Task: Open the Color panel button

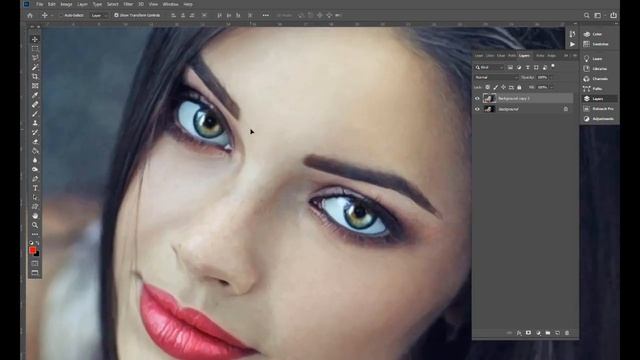Action: tap(599, 34)
